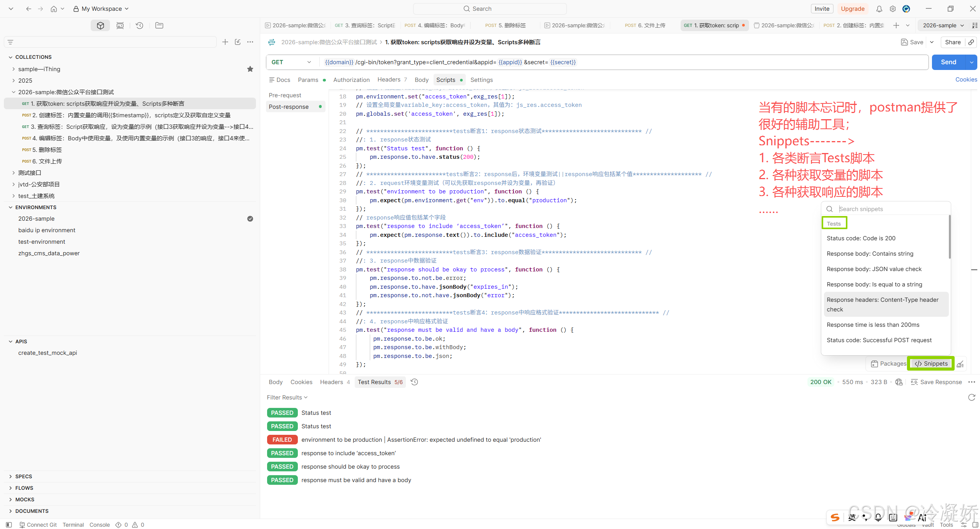Open the settings gear in header
Screen dimensions: 980x529
(893, 9)
